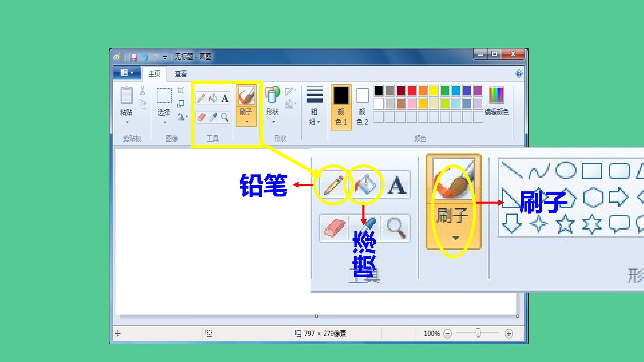The width and height of the screenshot is (644, 362).
Task: Click the zoom slider handle in status bar
Action: pyautogui.click(x=478, y=333)
